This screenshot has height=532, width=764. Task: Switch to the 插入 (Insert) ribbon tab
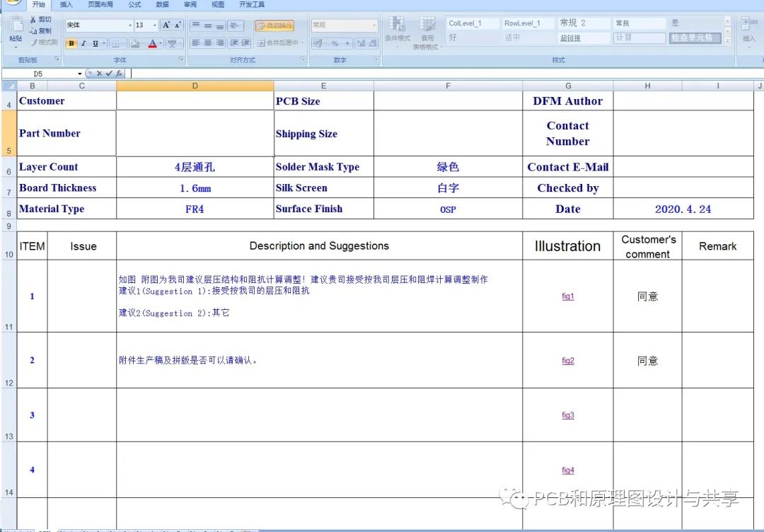point(66,5)
